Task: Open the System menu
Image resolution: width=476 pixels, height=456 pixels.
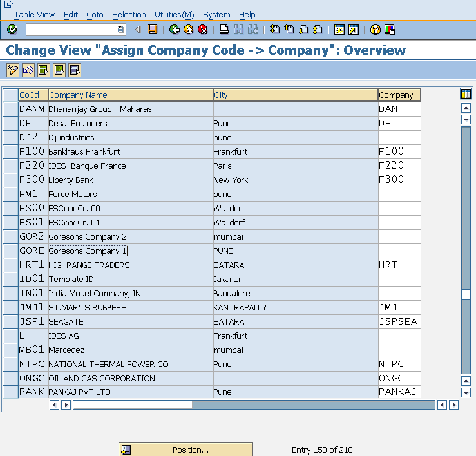Action: [x=216, y=15]
